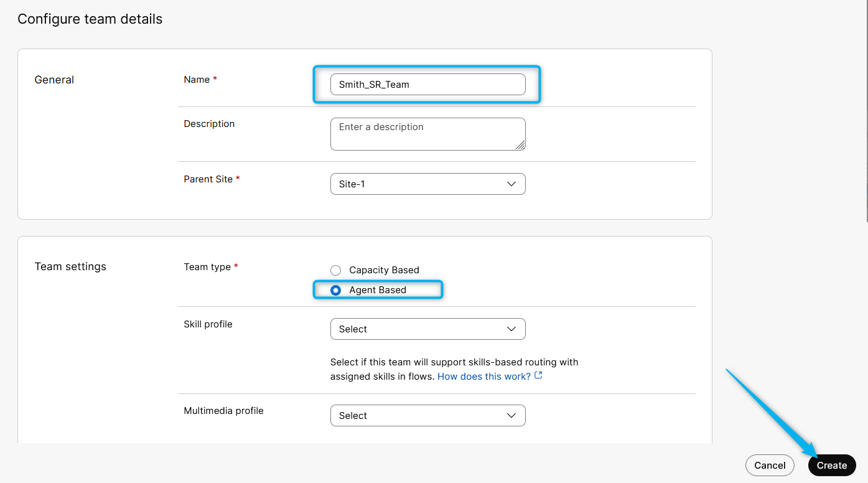Open the 'How does this work?' link
The image size is (868, 483).
point(484,377)
